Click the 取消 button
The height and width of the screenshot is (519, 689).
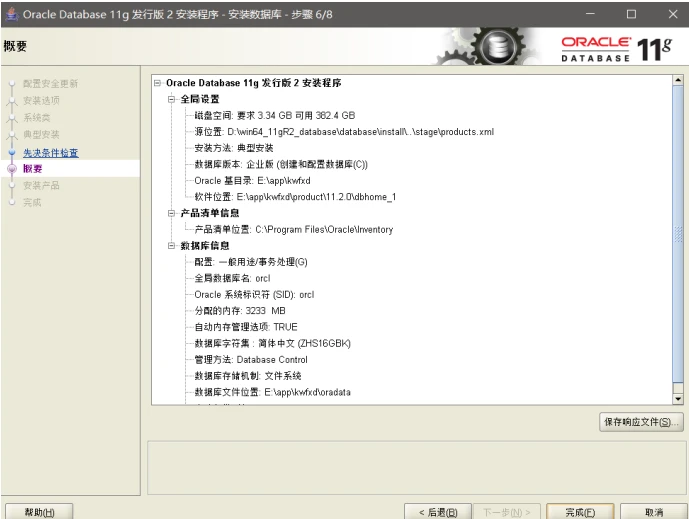pos(654,512)
